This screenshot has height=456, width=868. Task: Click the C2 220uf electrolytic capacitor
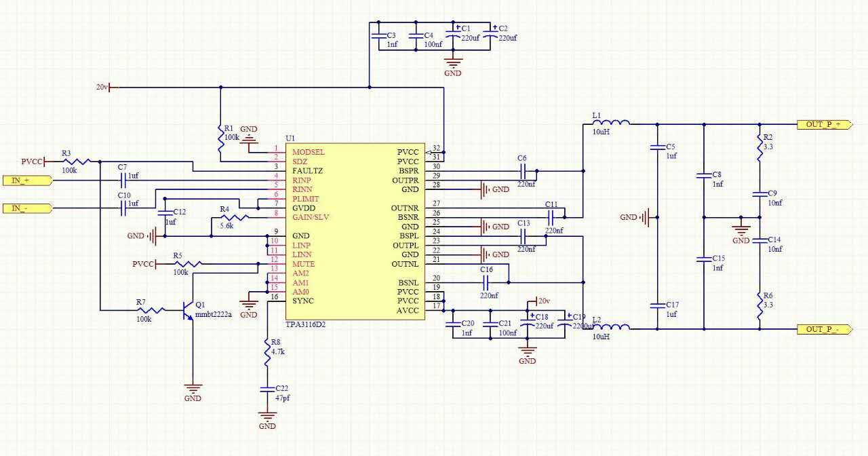coord(490,35)
